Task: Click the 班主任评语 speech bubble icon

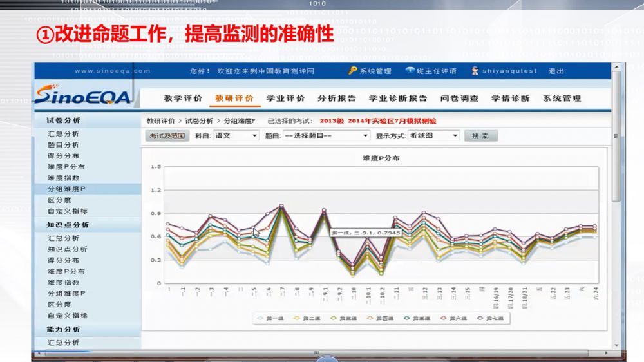Action: tap(410, 71)
